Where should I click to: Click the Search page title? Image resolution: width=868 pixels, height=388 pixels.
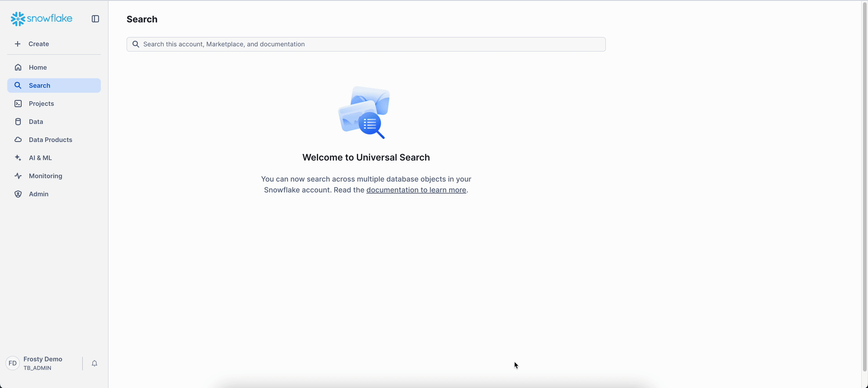142,19
